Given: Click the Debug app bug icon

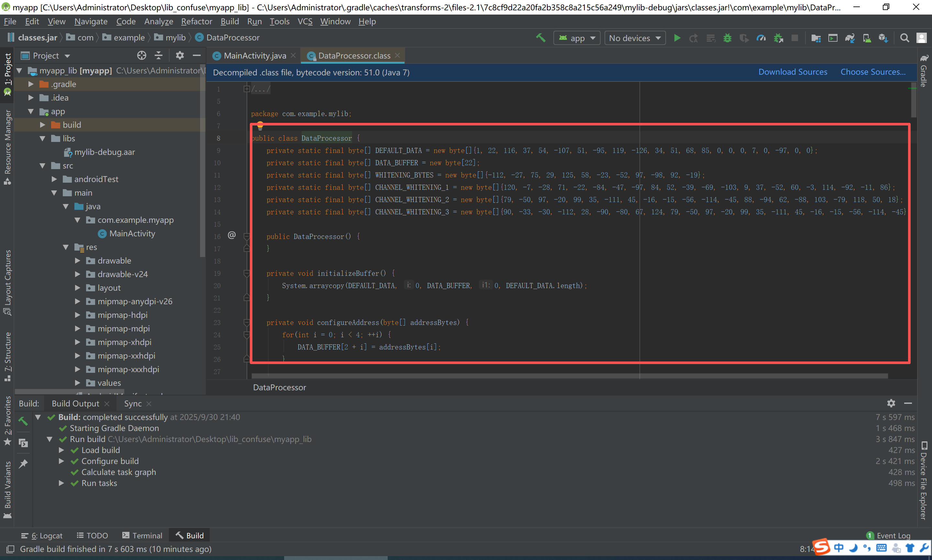Looking at the screenshot, I should 727,38.
